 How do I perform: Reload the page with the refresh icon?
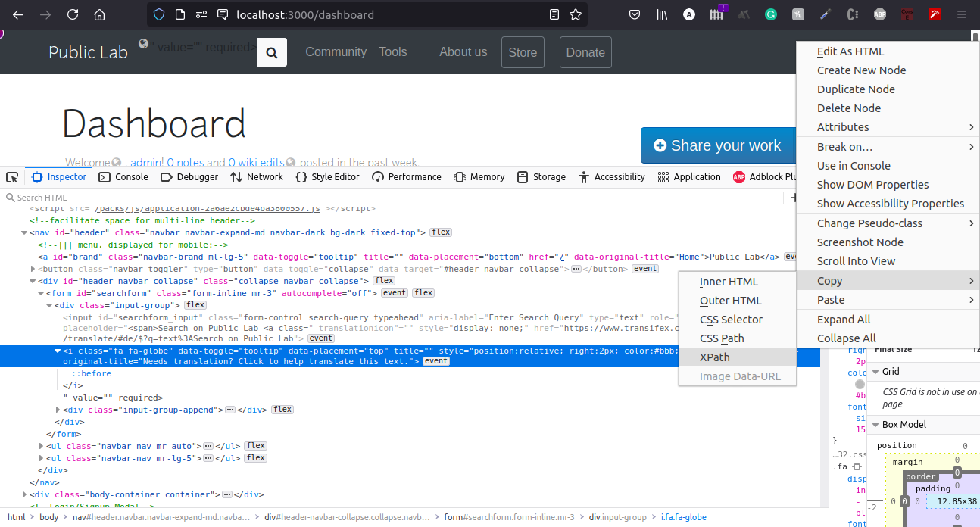point(73,14)
